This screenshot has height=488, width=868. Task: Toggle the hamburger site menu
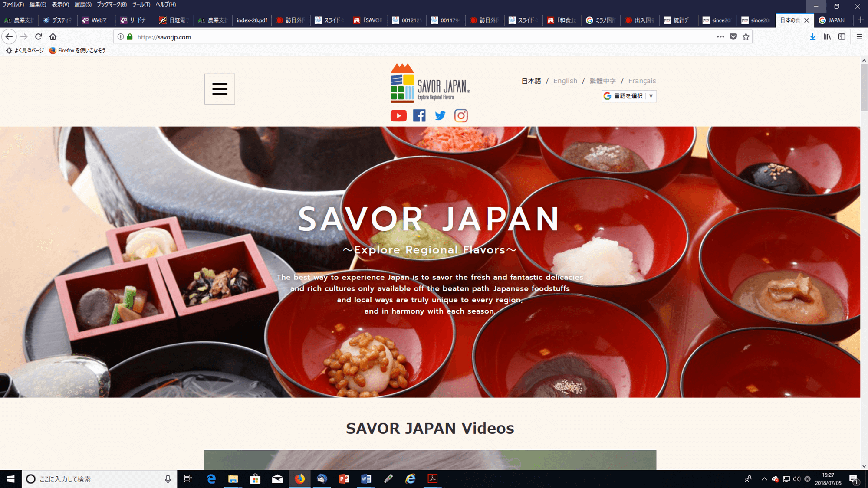[220, 89]
